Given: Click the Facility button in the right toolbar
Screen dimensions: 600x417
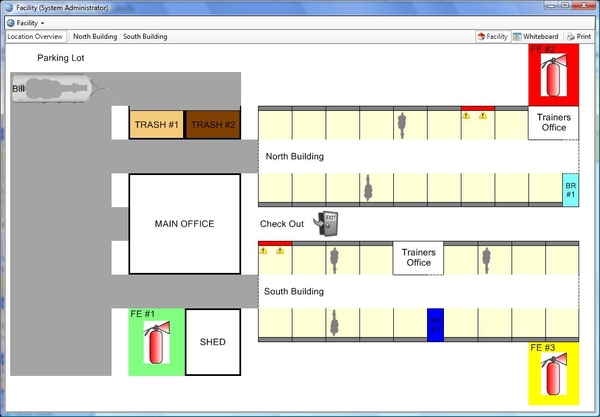Looking at the screenshot, I should click(491, 36).
